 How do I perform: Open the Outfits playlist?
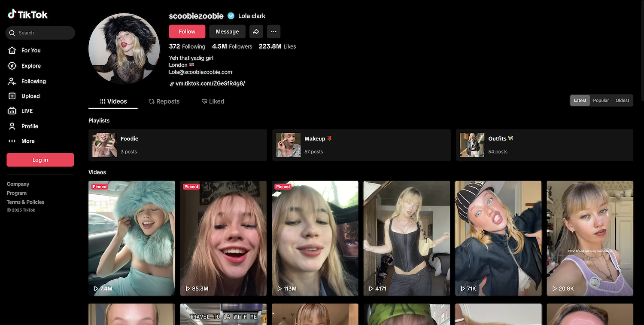pyautogui.click(x=544, y=145)
